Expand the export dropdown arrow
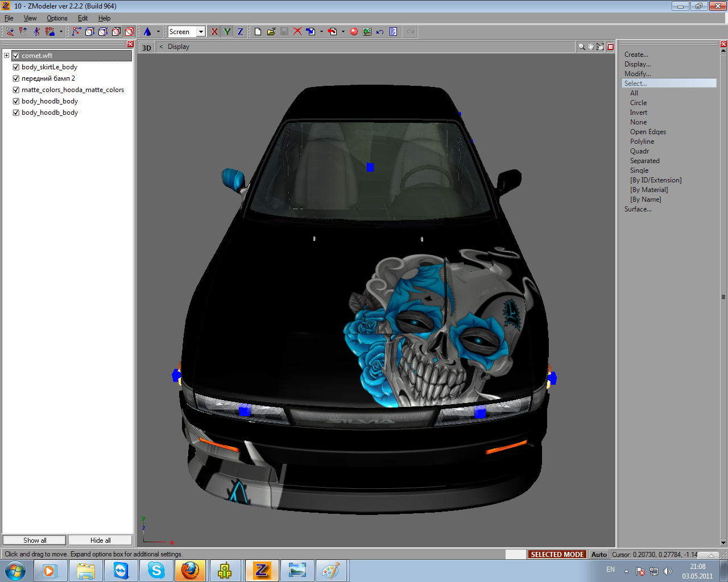Viewport: 728px width, 582px height. (343, 32)
